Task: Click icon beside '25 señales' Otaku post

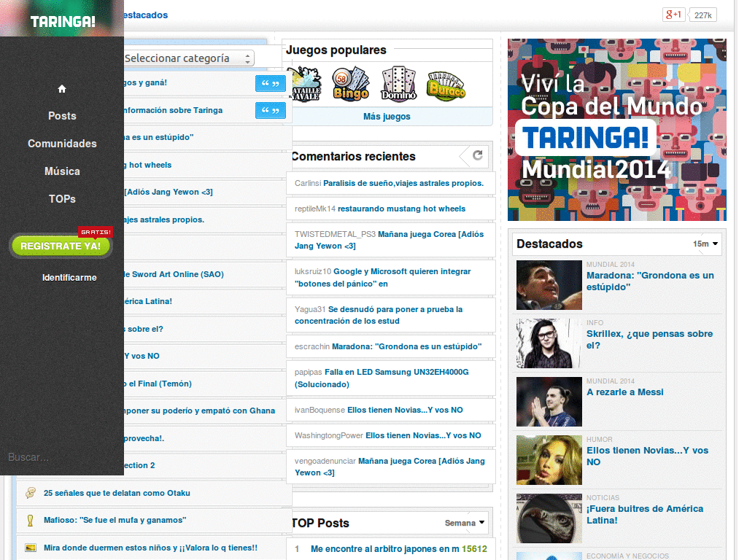Action: pos(31,493)
